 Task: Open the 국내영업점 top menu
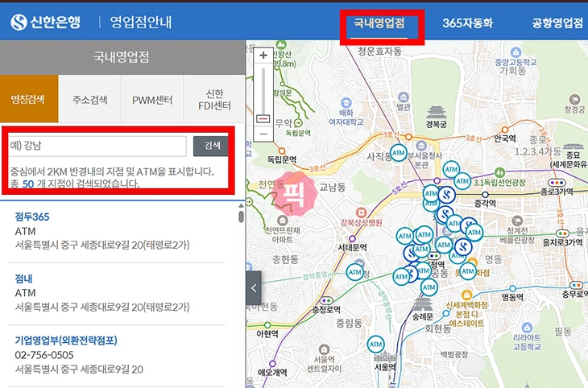379,23
